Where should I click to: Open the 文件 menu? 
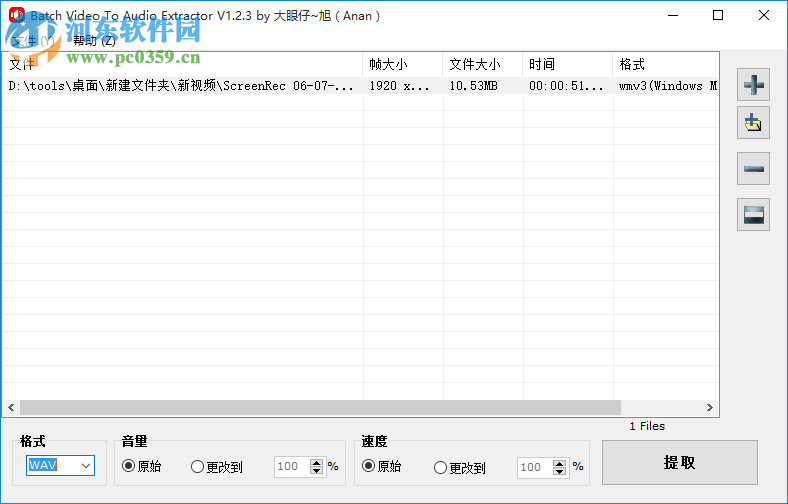click(x=33, y=41)
